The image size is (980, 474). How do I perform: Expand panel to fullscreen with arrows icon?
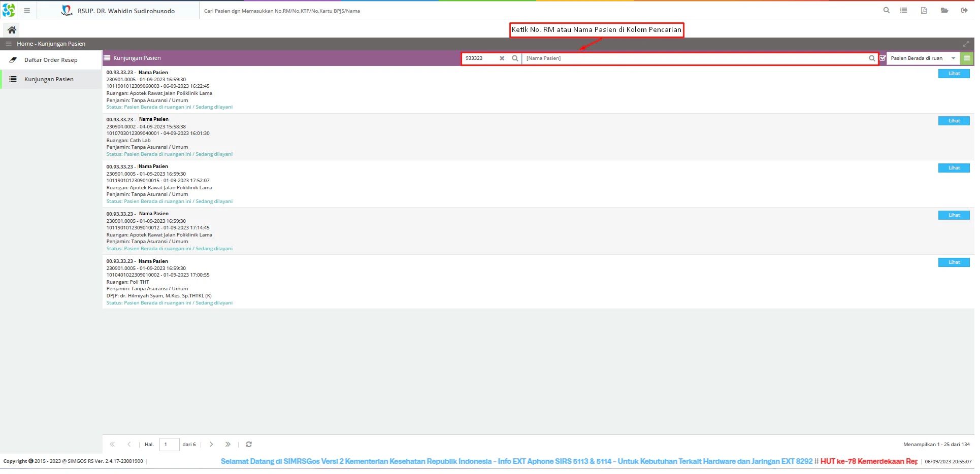(966, 44)
